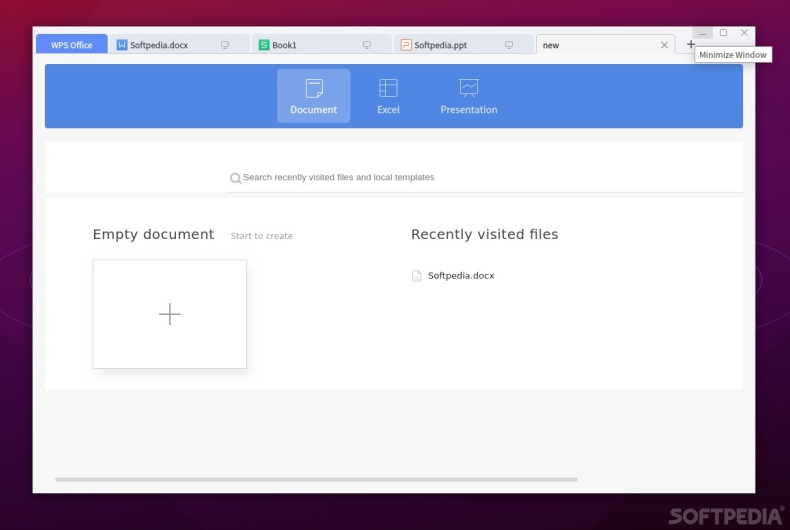This screenshot has height=530, width=790.
Task: Click the monitor icon on Softpedia.docx tab
Action: pyautogui.click(x=225, y=45)
